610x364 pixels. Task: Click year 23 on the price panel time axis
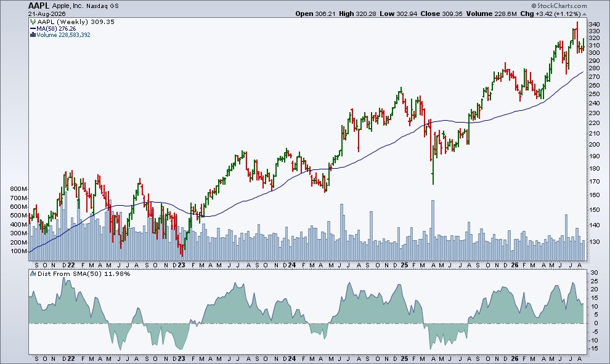(x=181, y=265)
